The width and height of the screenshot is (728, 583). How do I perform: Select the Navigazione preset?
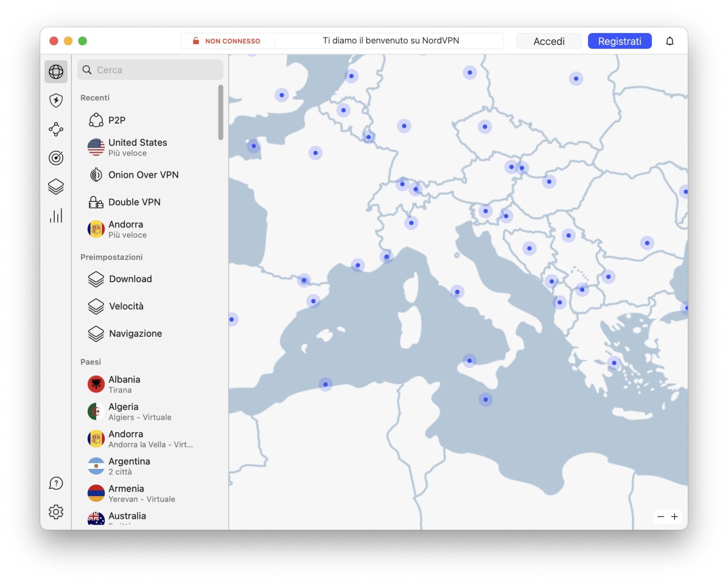(135, 334)
